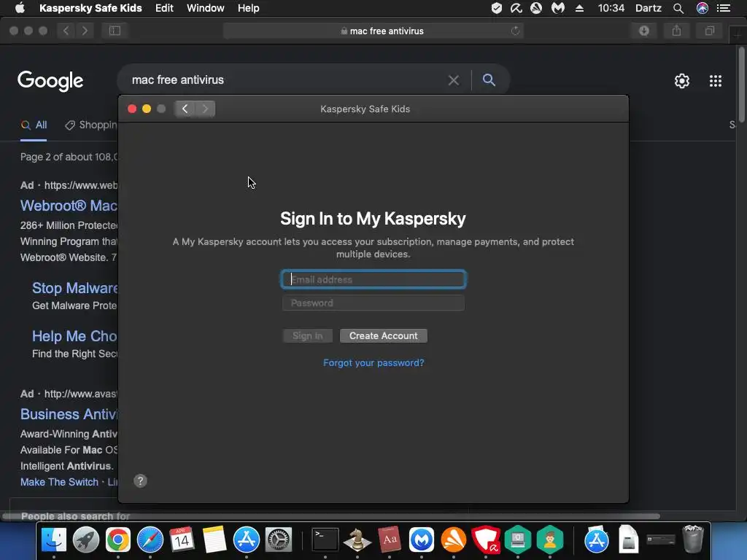Click the Create Account button
Screen dimensions: 747x560
pyautogui.click(x=384, y=335)
